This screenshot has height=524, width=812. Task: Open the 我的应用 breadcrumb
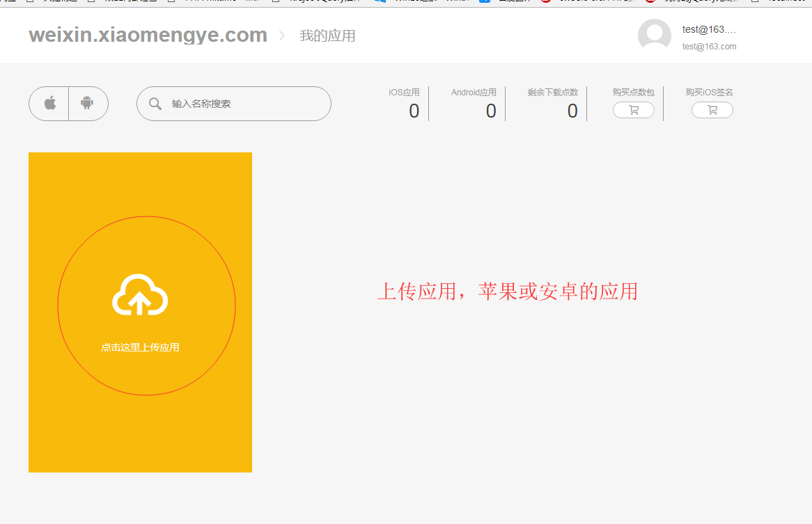(327, 35)
